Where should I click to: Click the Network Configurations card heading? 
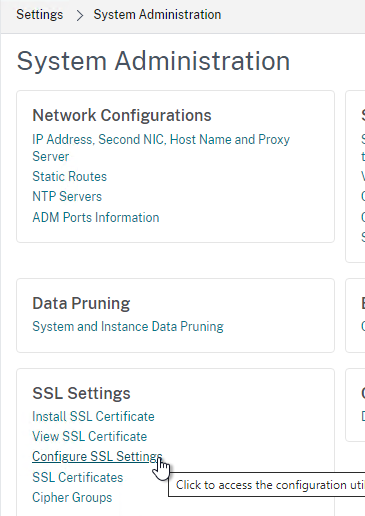122,115
